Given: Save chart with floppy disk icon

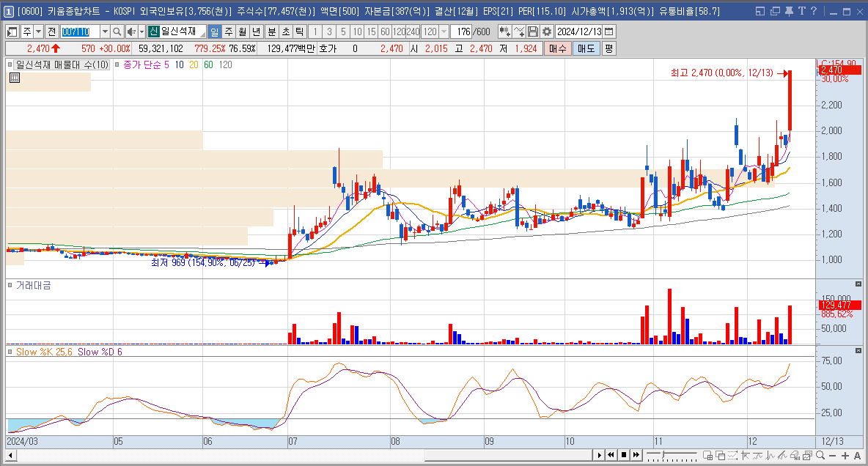Looking at the screenshot, I should point(532,32).
